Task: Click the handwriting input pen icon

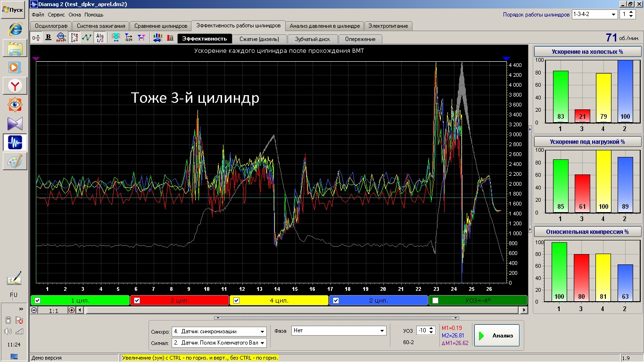Action: coord(14,279)
